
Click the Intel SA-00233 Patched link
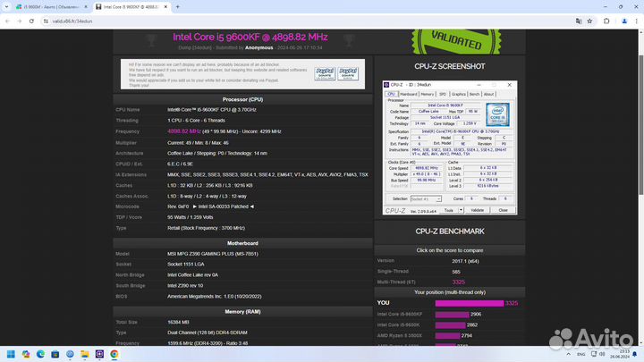click(x=223, y=206)
